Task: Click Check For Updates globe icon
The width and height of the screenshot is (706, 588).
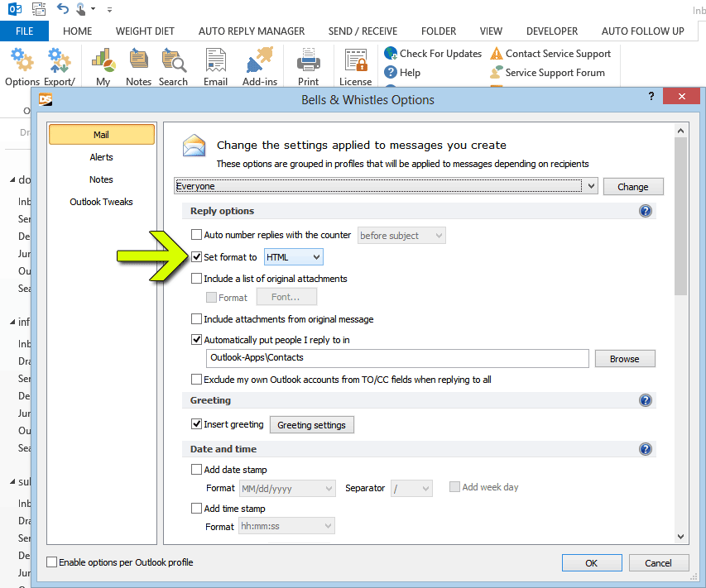Action: [391, 53]
